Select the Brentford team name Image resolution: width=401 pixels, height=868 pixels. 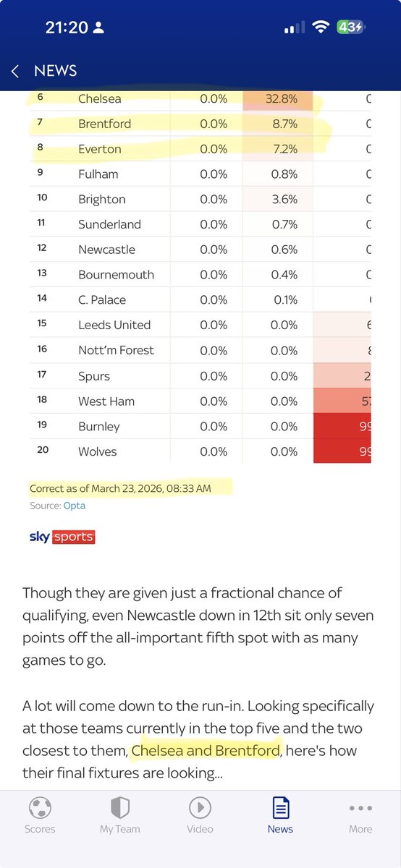[105, 124]
